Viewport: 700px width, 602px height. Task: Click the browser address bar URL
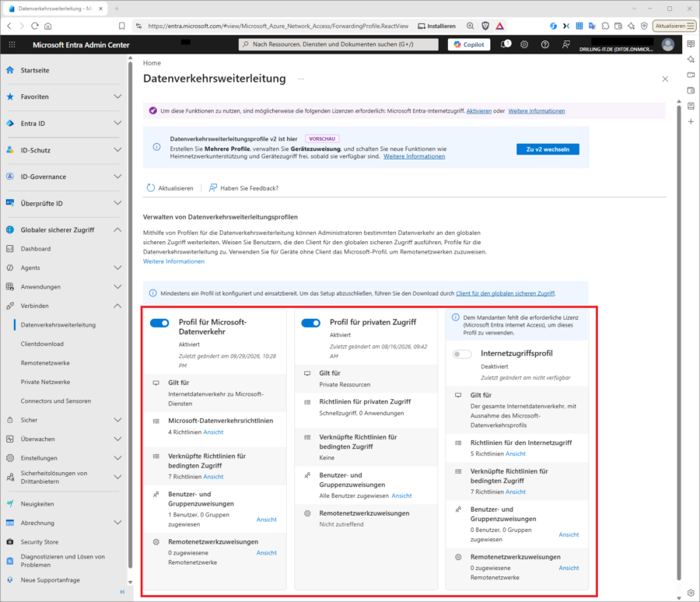click(278, 26)
